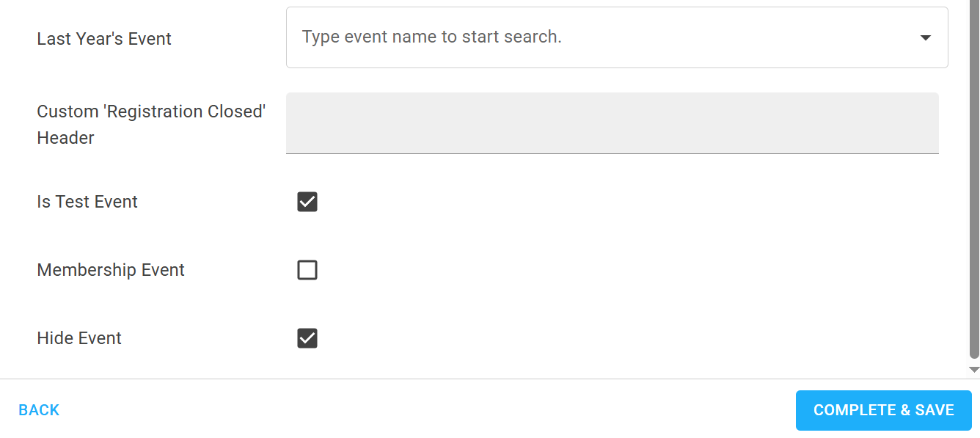Click the Hide Event label text
This screenshot has height=438, width=980.
(x=78, y=337)
